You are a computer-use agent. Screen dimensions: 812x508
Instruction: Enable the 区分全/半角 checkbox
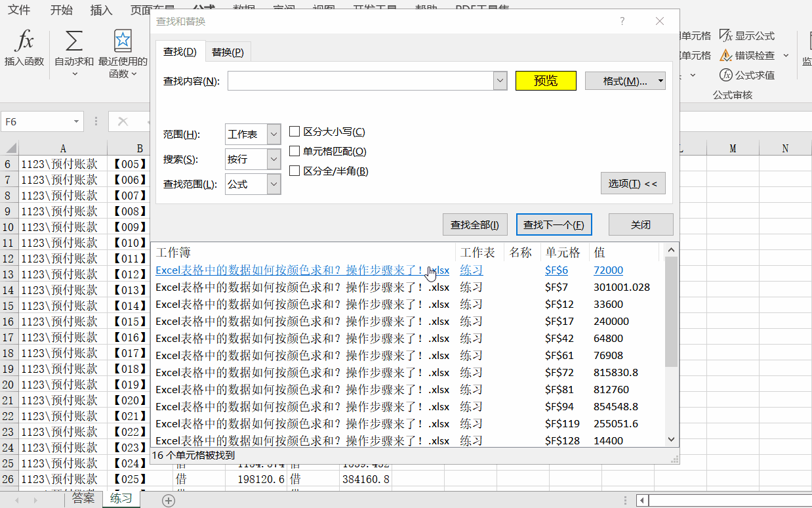[x=294, y=170]
